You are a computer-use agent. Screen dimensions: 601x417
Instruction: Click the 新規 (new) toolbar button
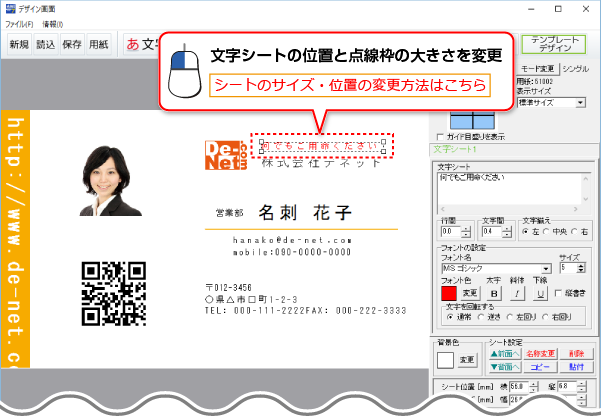[x=20, y=44]
